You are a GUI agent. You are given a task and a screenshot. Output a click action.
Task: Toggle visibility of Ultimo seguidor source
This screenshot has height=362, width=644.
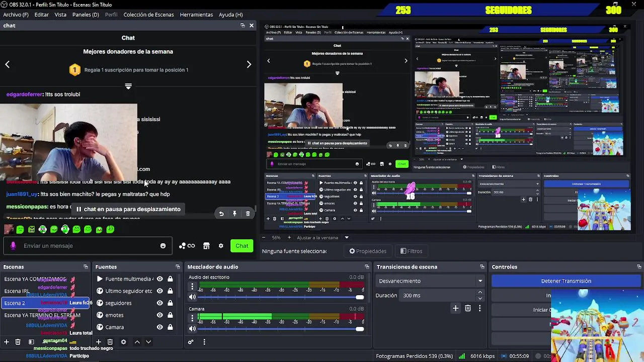160,291
